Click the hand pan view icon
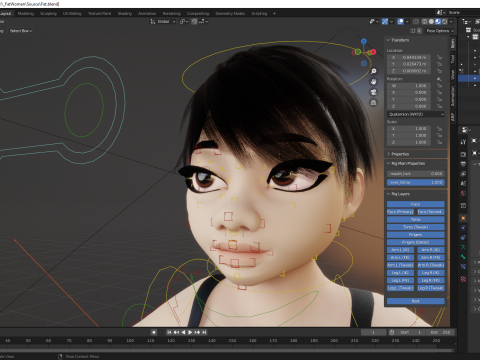The width and height of the screenshot is (480, 360). tap(373, 82)
